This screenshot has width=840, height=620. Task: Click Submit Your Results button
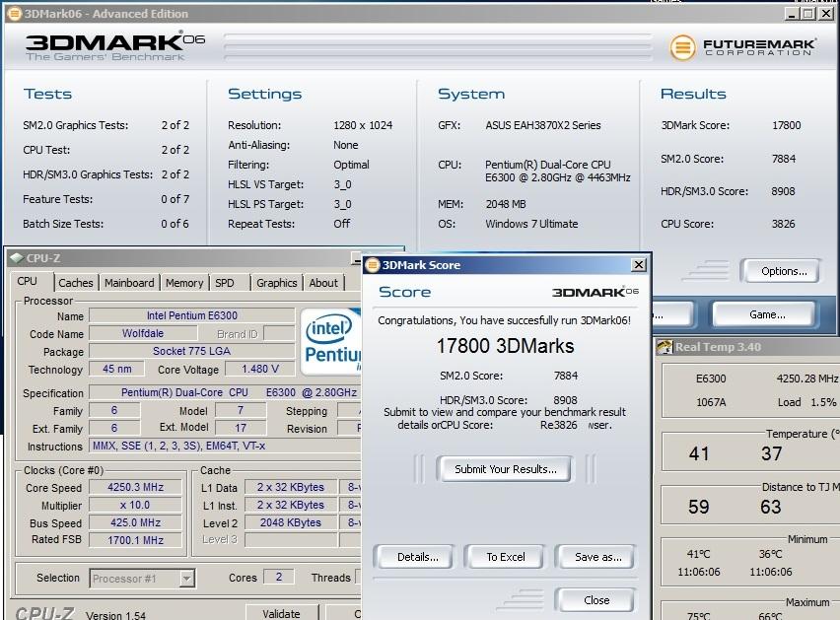pyautogui.click(x=505, y=469)
